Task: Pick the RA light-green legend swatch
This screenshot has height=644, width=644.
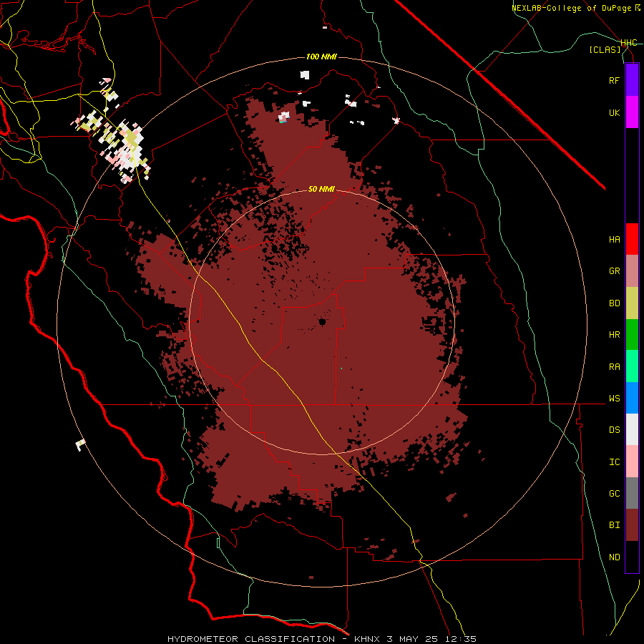Action: 632,366
